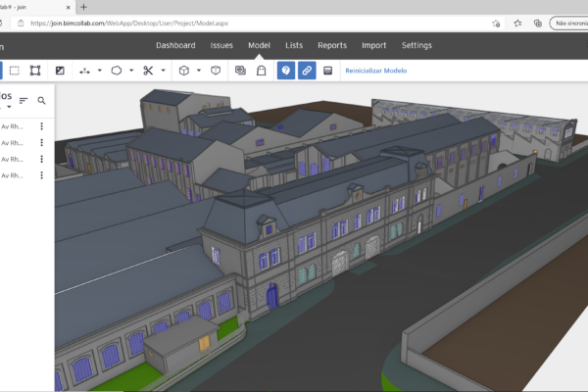Open the browser favorites star icon
Viewport: 588px width, 392px height.
(517, 24)
